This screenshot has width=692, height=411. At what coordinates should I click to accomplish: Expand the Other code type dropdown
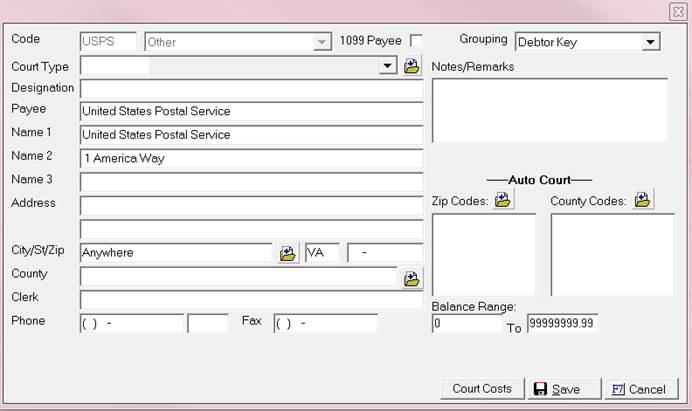321,42
